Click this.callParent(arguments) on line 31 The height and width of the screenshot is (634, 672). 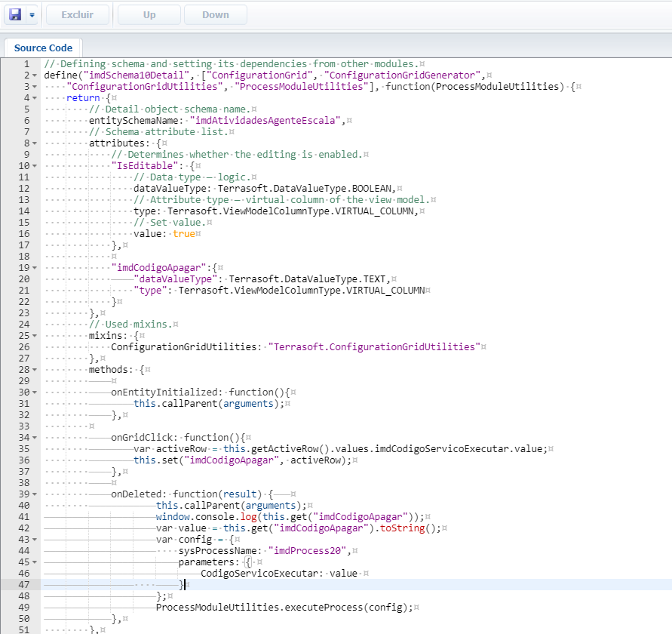[x=206, y=404]
